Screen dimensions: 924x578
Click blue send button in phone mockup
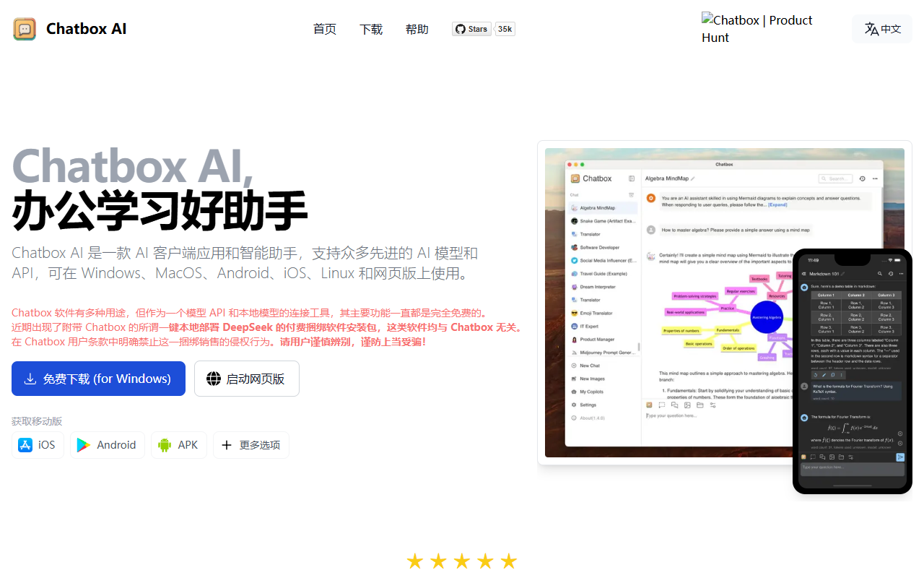[900, 457]
